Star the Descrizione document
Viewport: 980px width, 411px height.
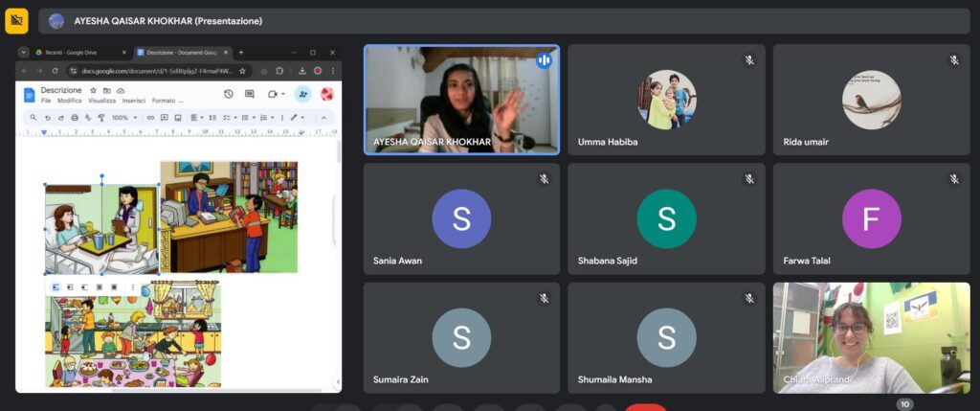[93, 90]
